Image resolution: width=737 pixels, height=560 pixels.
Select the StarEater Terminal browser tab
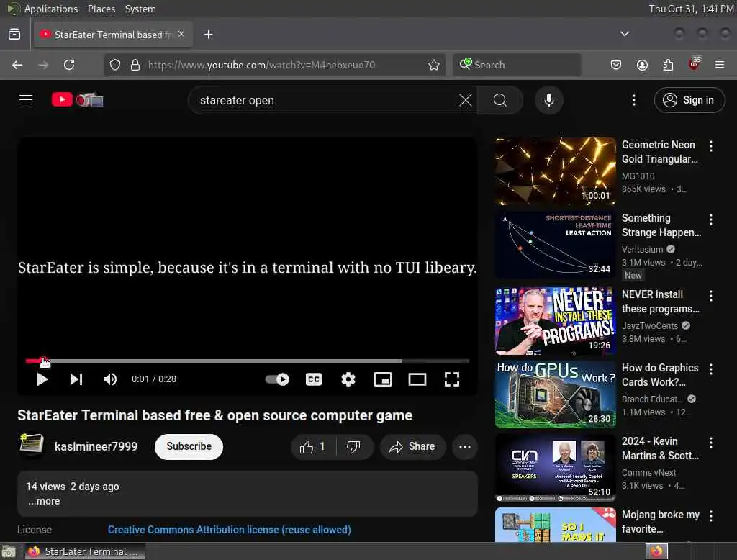tap(113, 35)
